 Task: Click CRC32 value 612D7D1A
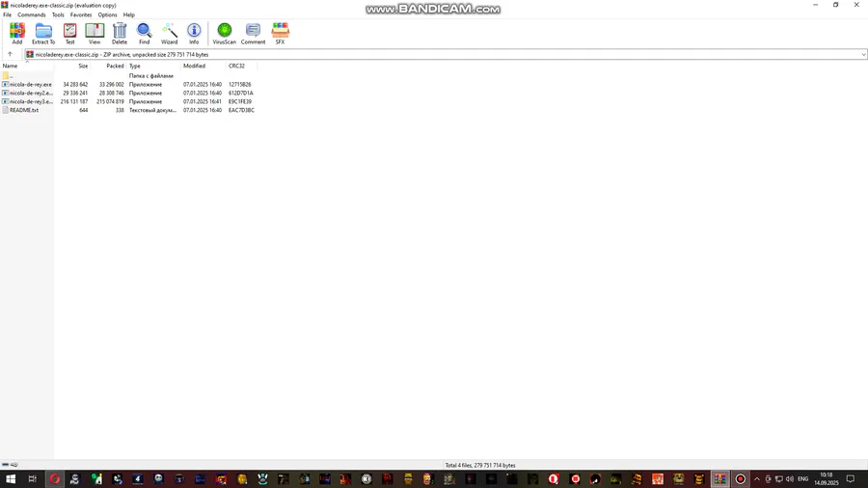241,93
